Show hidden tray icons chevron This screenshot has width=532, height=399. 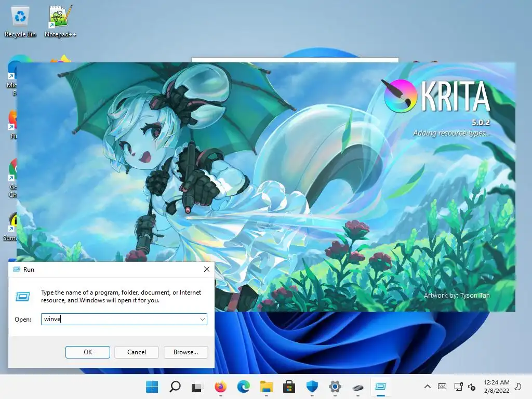[428, 387]
